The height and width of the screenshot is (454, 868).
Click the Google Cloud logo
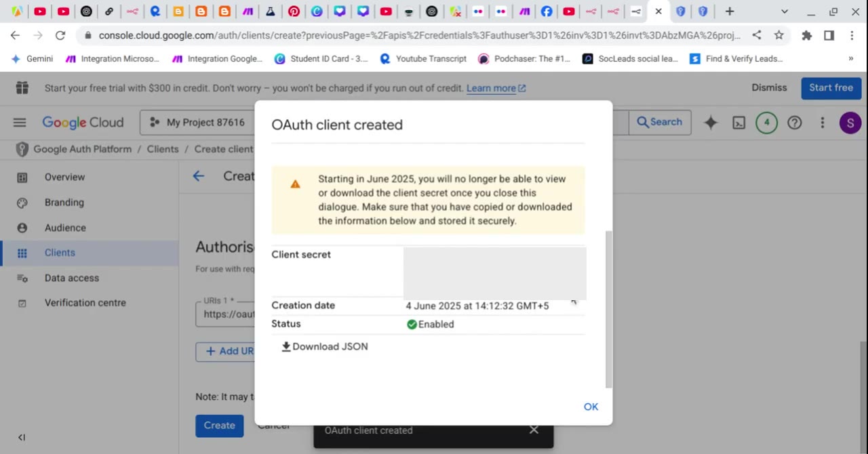click(83, 123)
